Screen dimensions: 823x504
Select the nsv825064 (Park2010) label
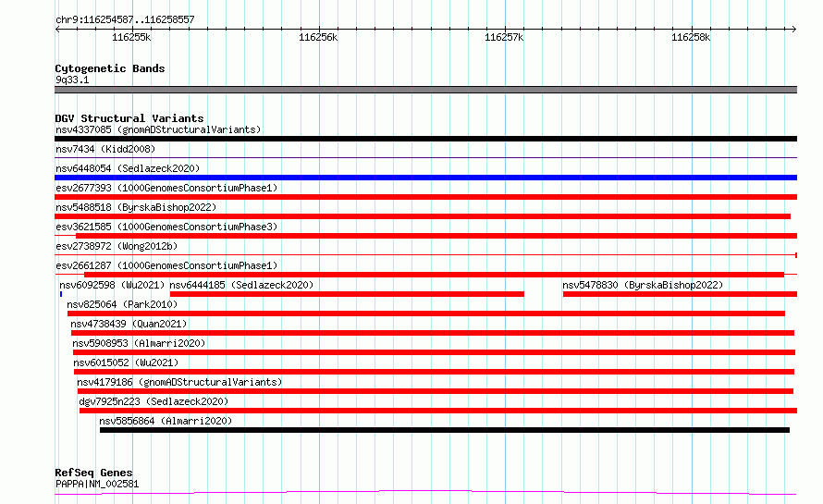(122, 304)
